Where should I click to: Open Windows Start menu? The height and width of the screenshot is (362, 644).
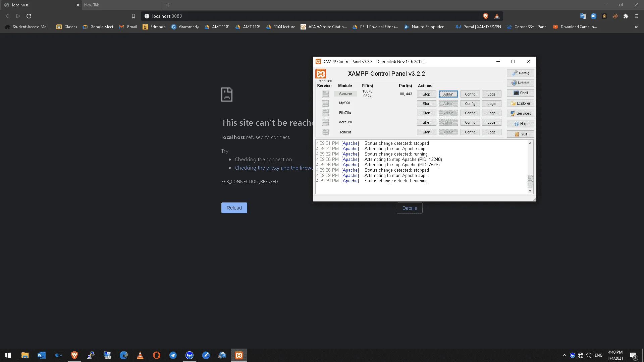[x=8, y=355]
